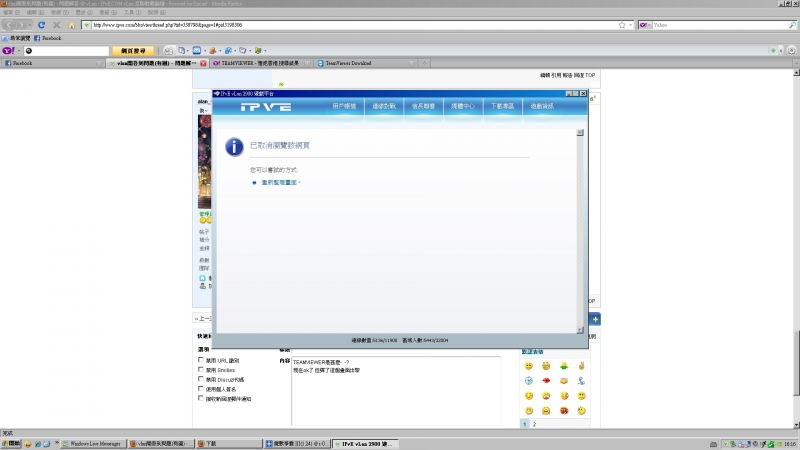Screen dimensions: 800x450
Task: Stop loading with the X button
Action: click(x=57, y=24)
